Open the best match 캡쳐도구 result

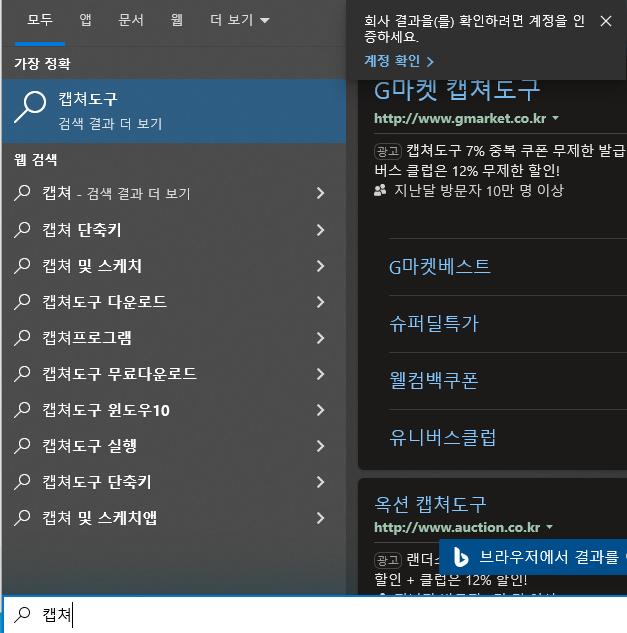[x=174, y=111]
